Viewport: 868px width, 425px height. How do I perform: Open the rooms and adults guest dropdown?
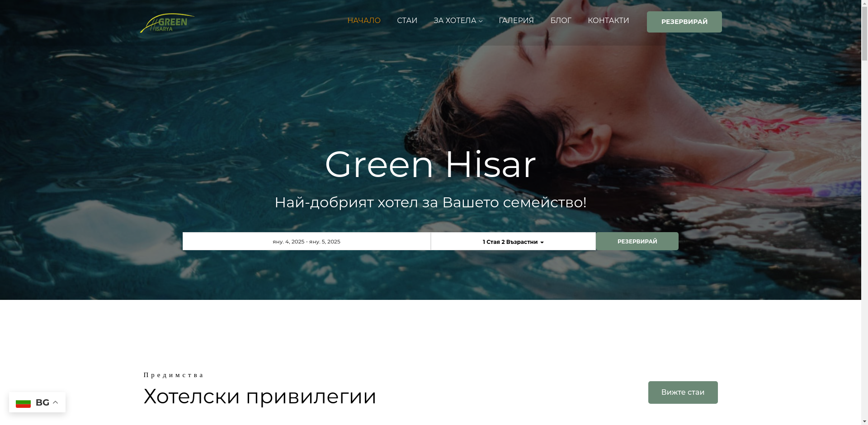pos(513,241)
